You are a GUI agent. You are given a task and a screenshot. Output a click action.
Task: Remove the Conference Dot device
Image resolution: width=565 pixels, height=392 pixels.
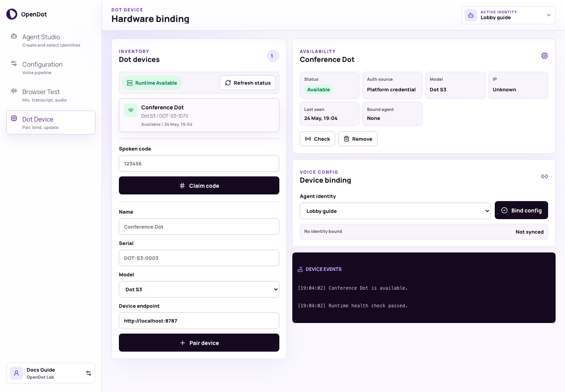[358, 139]
